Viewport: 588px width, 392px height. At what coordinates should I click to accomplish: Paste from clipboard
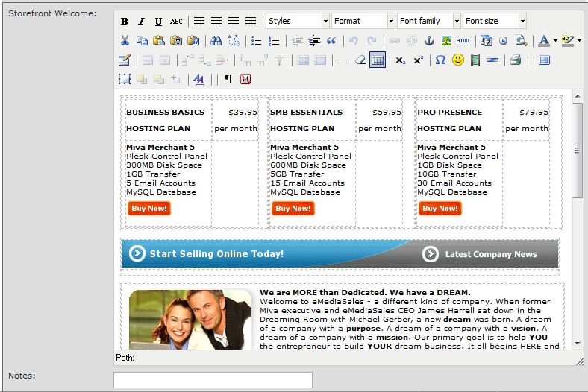pos(159,40)
